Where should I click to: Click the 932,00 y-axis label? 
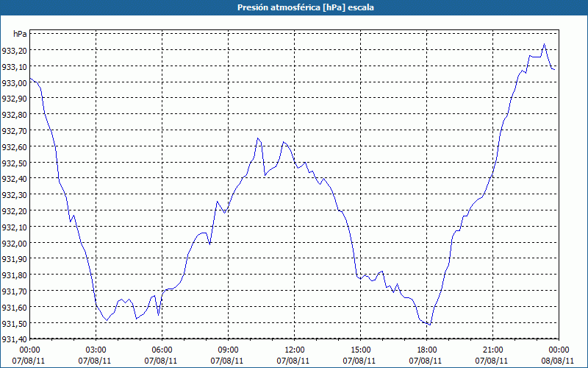[x=14, y=244]
